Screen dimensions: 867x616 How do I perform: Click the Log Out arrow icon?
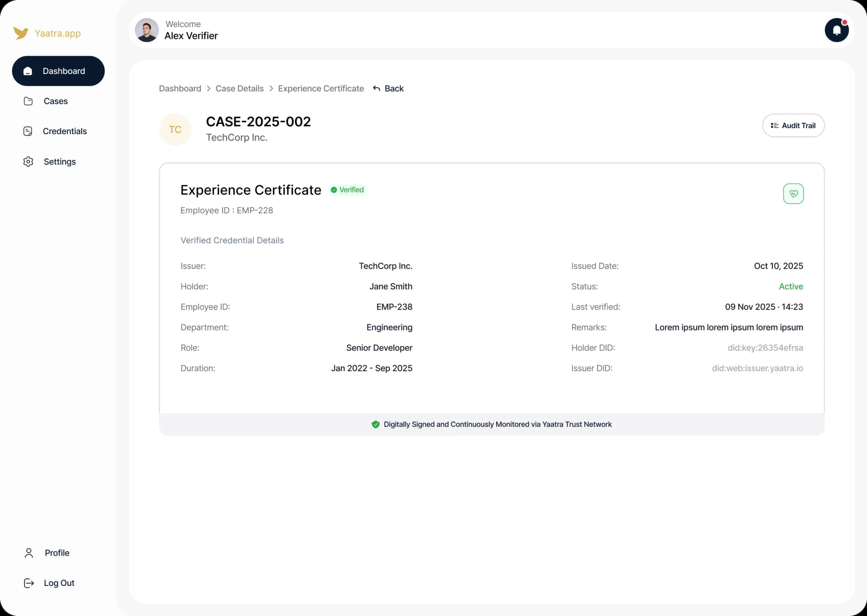tap(29, 583)
